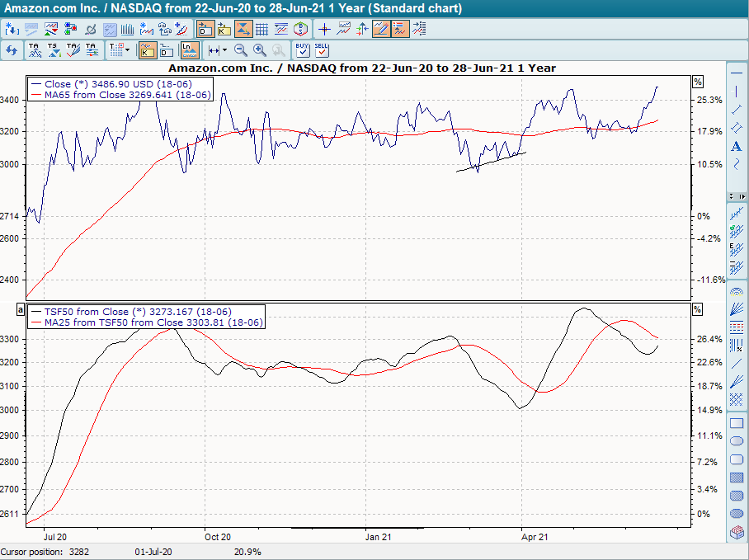Screen dimensions: 749x560
Task: Toggle the BUY order checkbox
Action: 303,50
